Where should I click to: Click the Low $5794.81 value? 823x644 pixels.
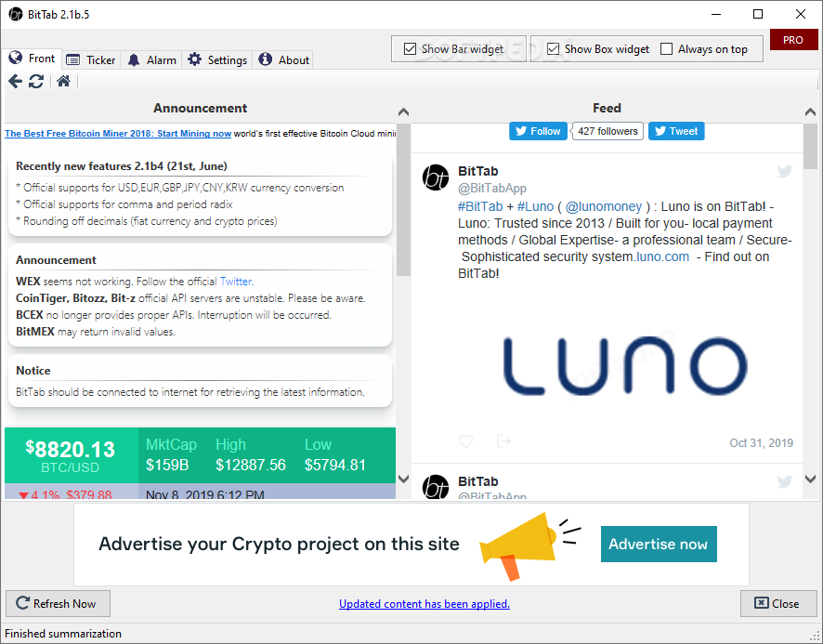pyautogui.click(x=335, y=465)
